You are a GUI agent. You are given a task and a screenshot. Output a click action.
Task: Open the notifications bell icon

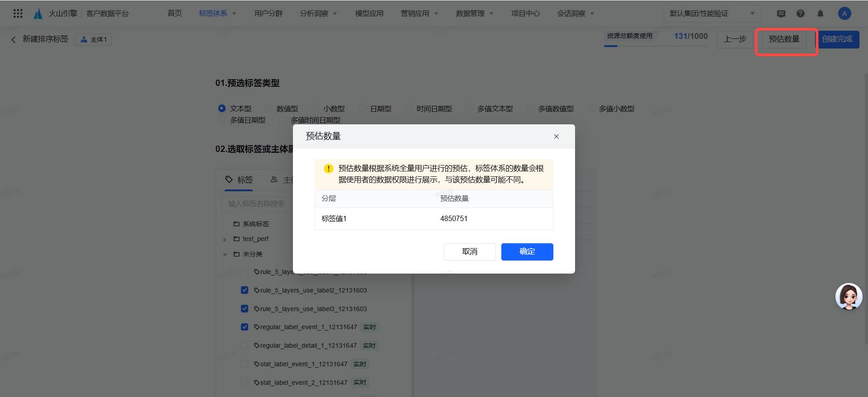[820, 14]
